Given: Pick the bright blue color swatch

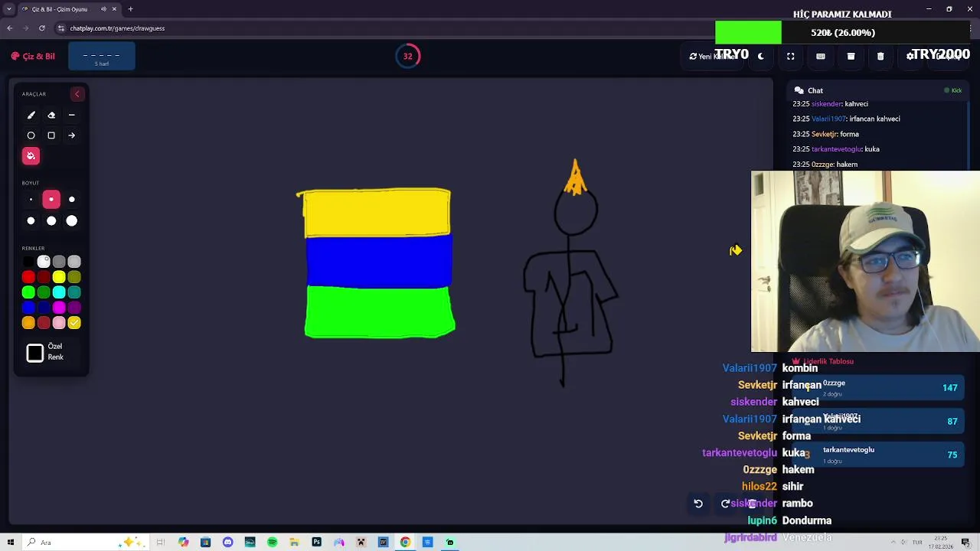Looking at the screenshot, I should pos(28,308).
